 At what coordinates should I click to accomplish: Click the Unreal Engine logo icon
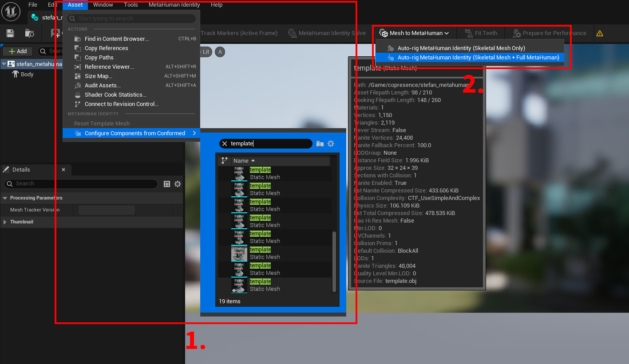click(11, 11)
